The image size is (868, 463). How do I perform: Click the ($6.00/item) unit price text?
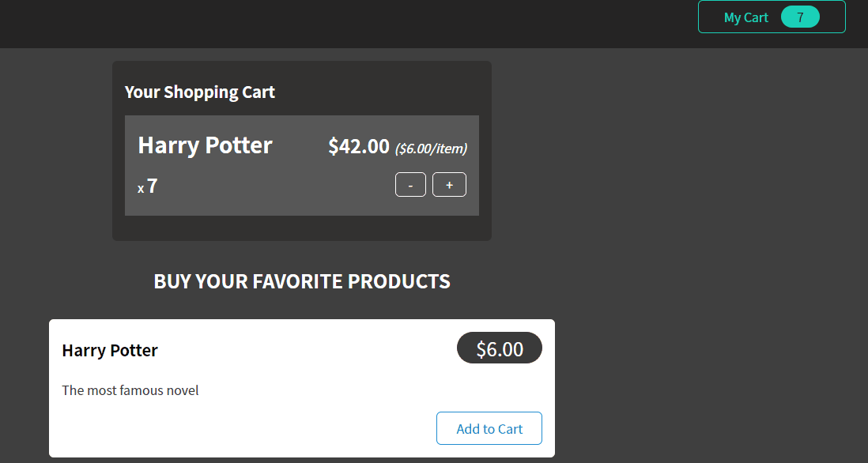coord(431,149)
